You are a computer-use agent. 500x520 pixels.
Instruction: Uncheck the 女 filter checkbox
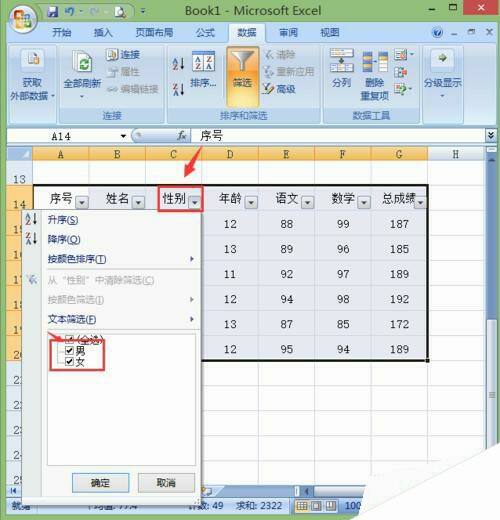pos(69,361)
